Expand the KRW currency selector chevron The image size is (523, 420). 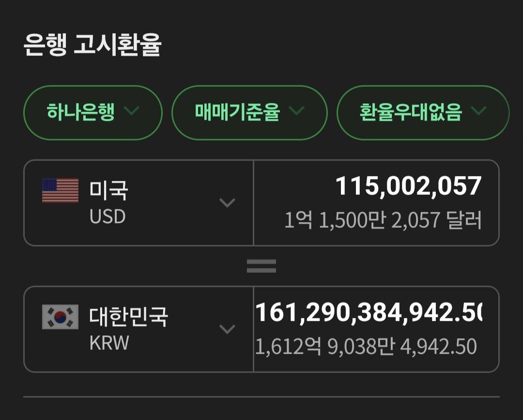click(227, 329)
